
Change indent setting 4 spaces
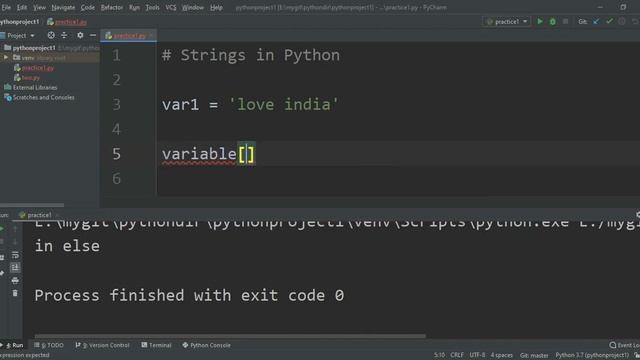pyautogui.click(x=501, y=355)
